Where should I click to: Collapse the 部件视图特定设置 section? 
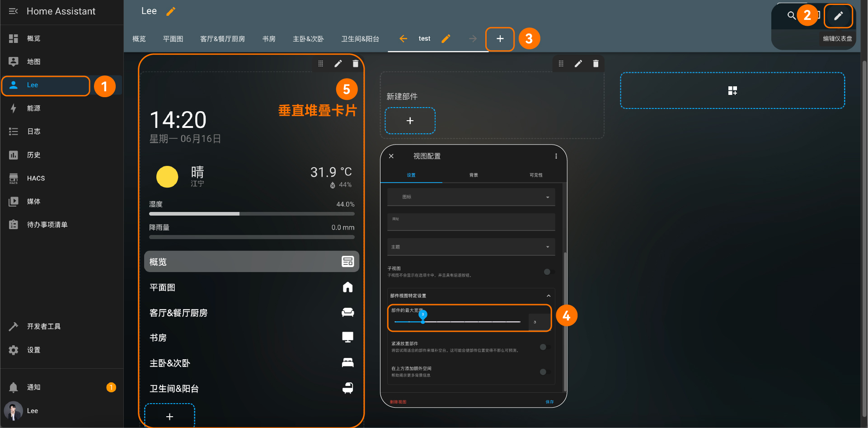549,296
